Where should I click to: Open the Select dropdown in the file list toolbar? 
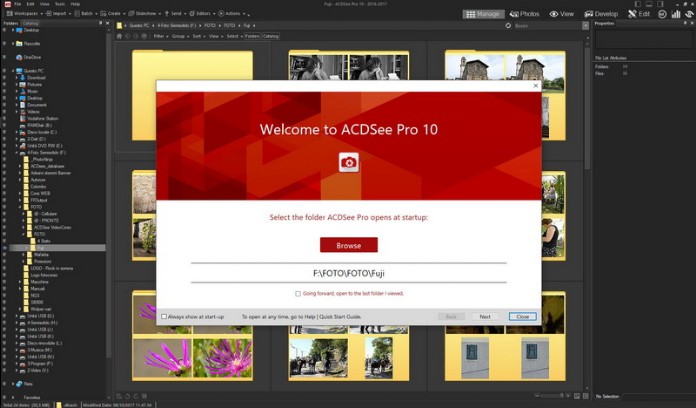[234, 36]
